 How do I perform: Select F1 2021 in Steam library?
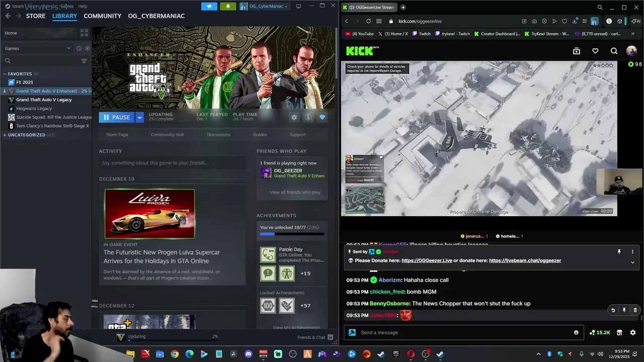[x=25, y=82]
